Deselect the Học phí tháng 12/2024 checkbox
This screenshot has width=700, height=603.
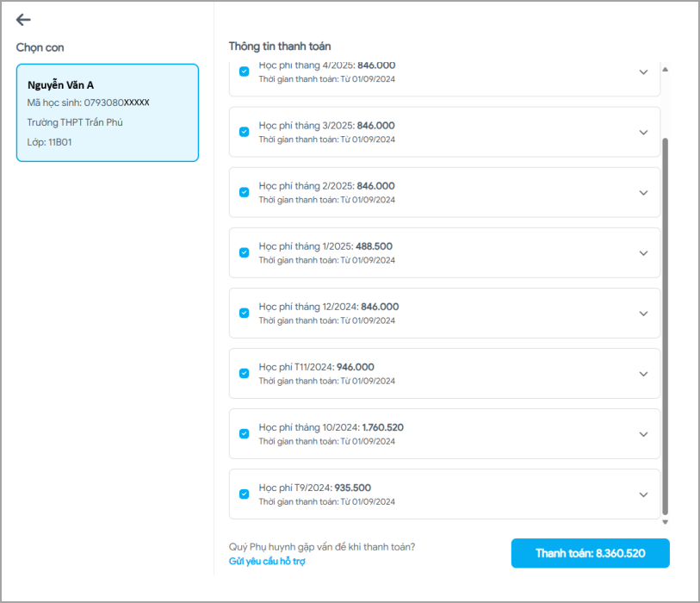tap(244, 313)
